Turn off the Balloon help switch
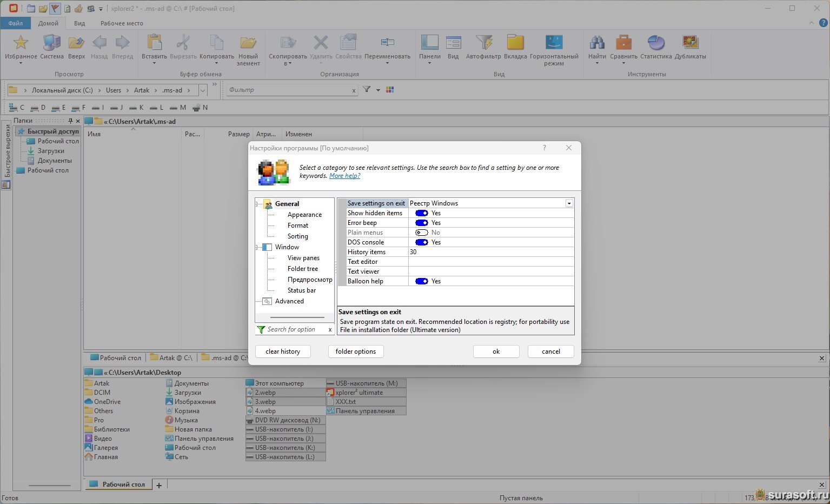Image resolution: width=830 pixels, height=504 pixels. click(x=421, y=281)
